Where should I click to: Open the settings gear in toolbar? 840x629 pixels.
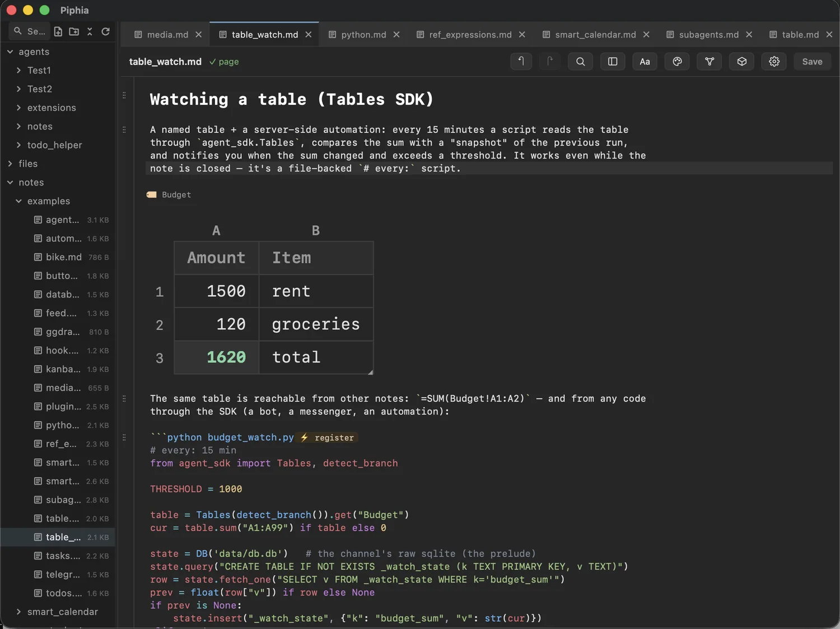774,62
